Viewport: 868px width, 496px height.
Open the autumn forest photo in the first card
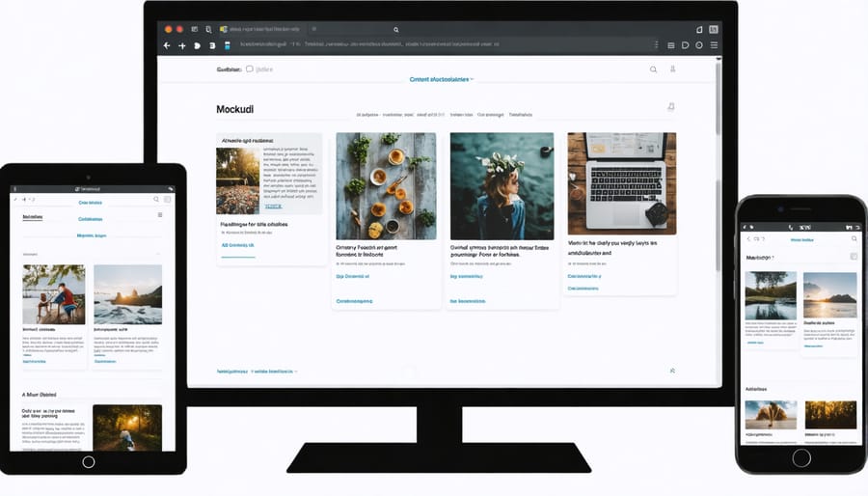coord(237,180)
